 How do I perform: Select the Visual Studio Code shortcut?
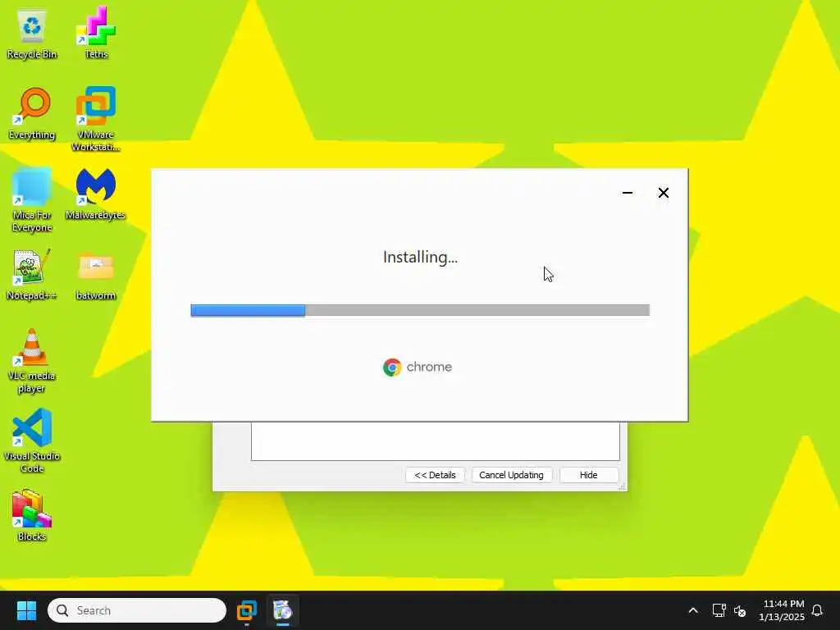click(32, 441)
